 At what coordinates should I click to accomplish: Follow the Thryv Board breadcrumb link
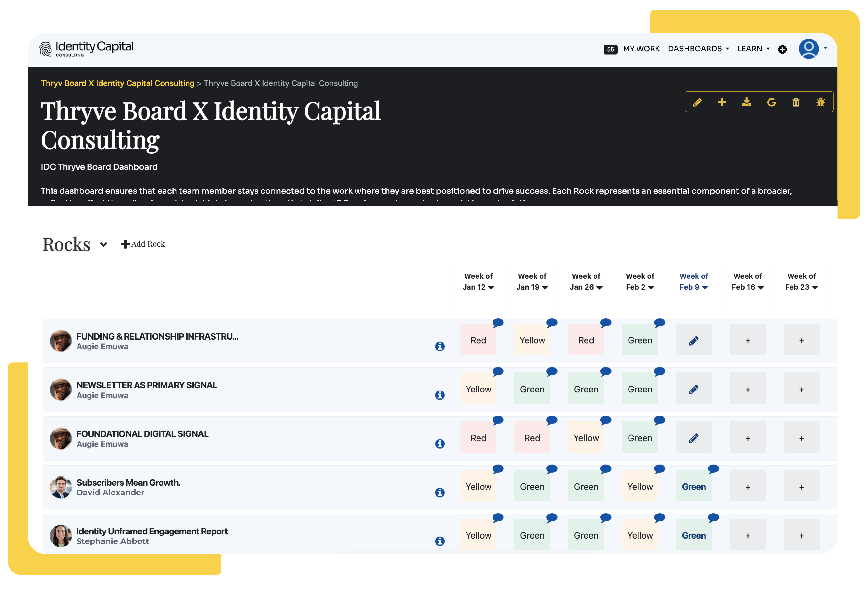118,83
